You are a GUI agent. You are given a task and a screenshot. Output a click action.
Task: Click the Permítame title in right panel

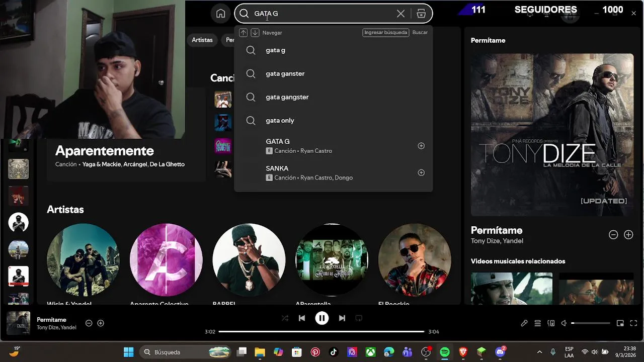click(x=497, y=230)
